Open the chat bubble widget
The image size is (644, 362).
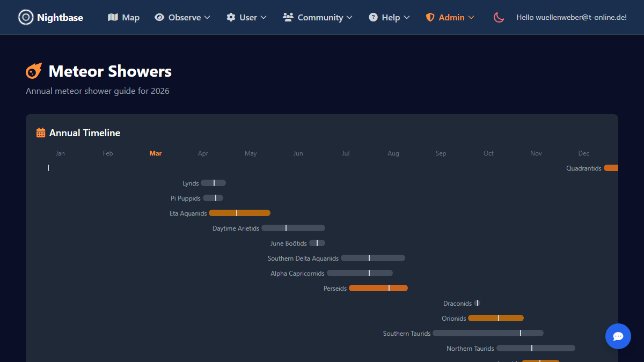[618, 336]
